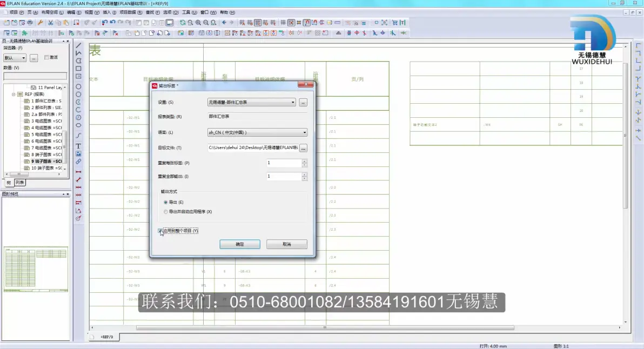Select tree item 8 端子图表

[43, 155]
